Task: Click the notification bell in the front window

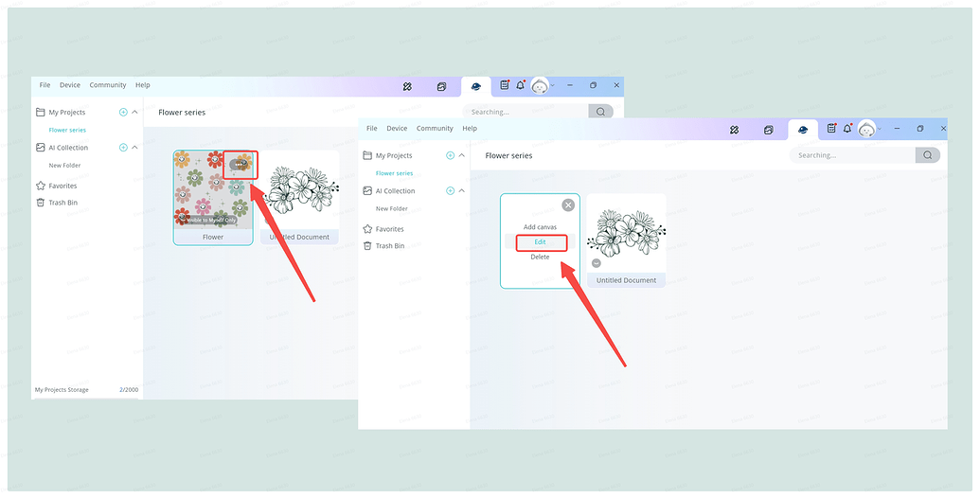Action: click(847, 129)
